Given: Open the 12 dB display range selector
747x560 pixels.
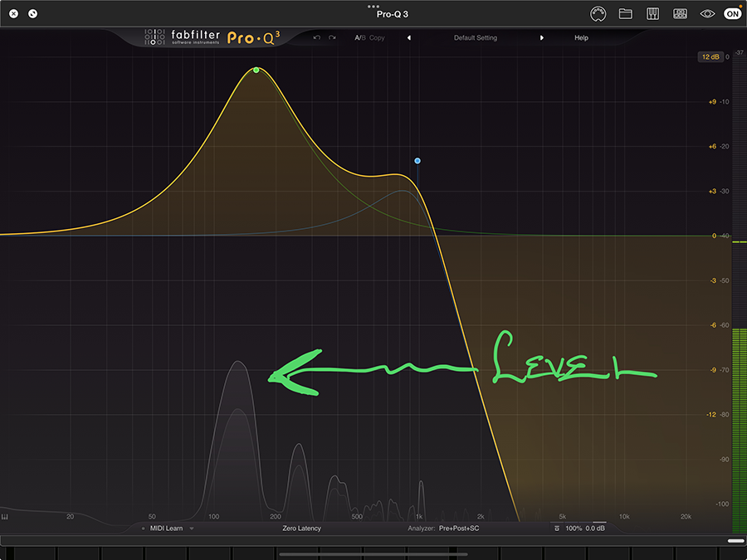Looking at the screenshot, I should tap(710, 56).
